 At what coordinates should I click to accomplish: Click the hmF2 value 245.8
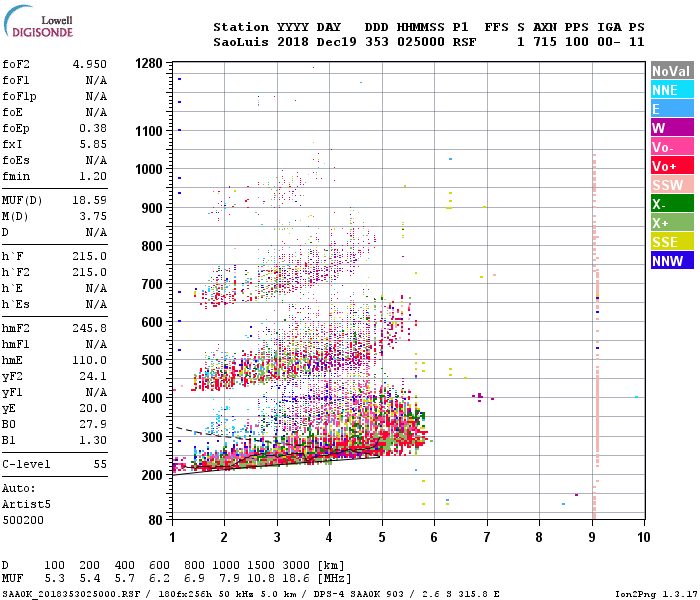(90, 328)
